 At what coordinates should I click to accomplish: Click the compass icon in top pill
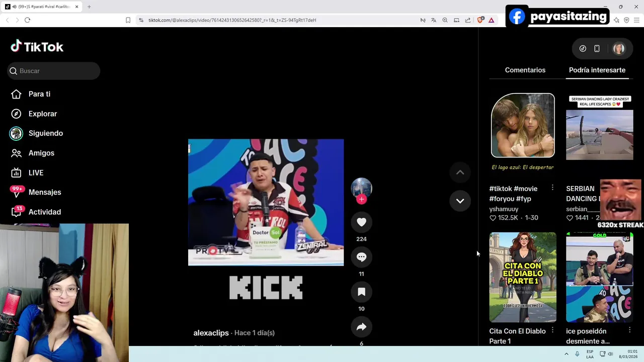click(x=583, y=49)
